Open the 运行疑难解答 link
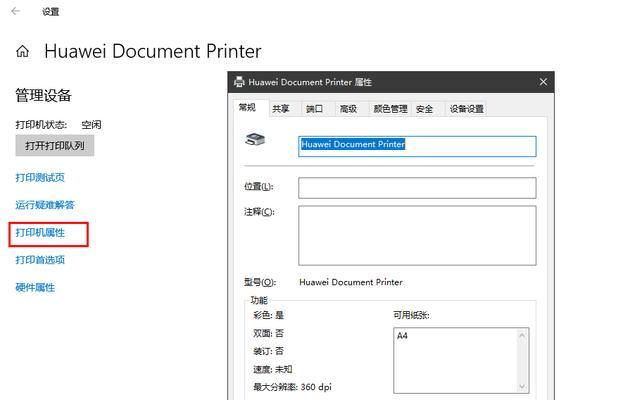 tap(45, 205)
